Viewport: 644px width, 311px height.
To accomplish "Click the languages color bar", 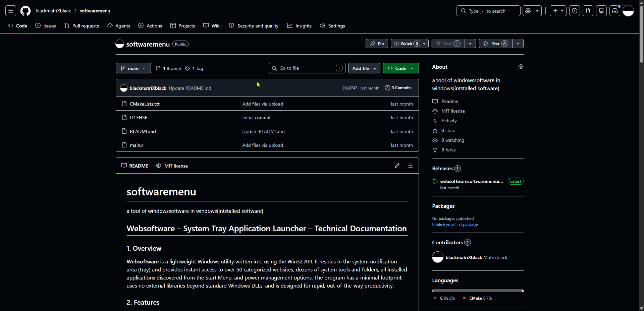I will point(478,291).
